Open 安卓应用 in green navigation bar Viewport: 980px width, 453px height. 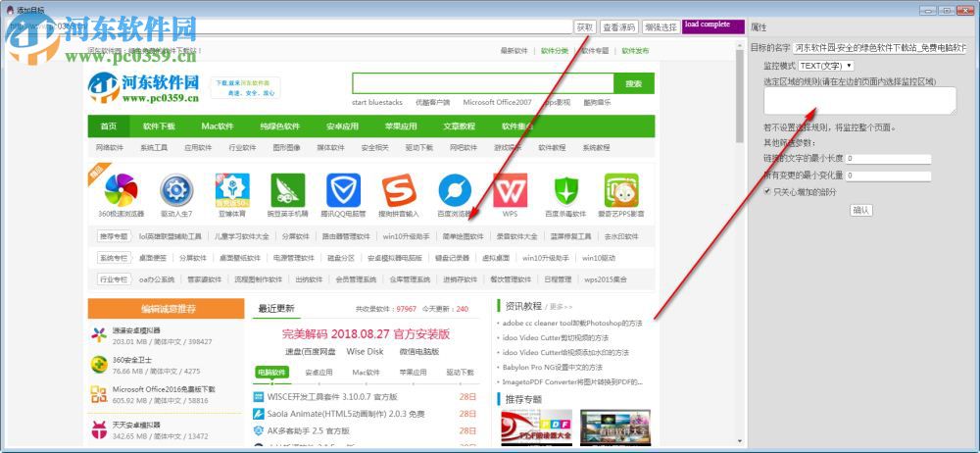point(342,126)
